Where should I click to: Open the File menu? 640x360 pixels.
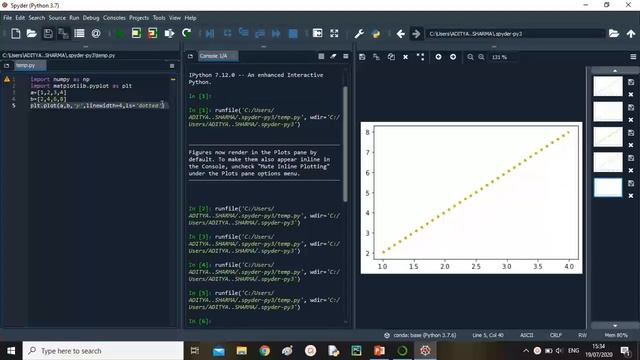(x=7, y=18)
